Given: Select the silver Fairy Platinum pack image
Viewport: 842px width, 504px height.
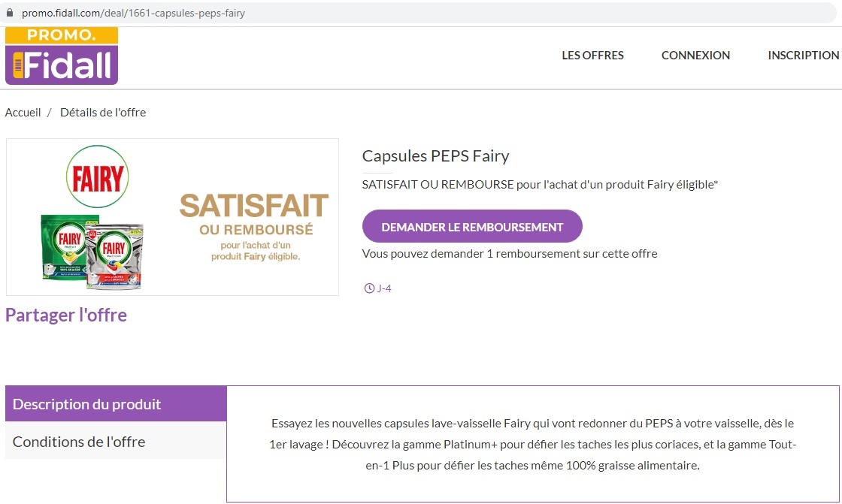Looking at the screenshot, I should click(115, 254).
